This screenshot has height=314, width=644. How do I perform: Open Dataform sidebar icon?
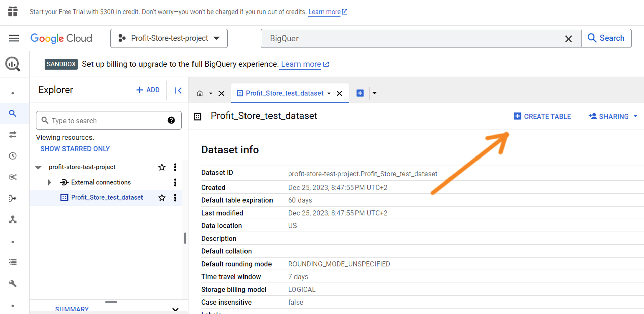point(13,198)
